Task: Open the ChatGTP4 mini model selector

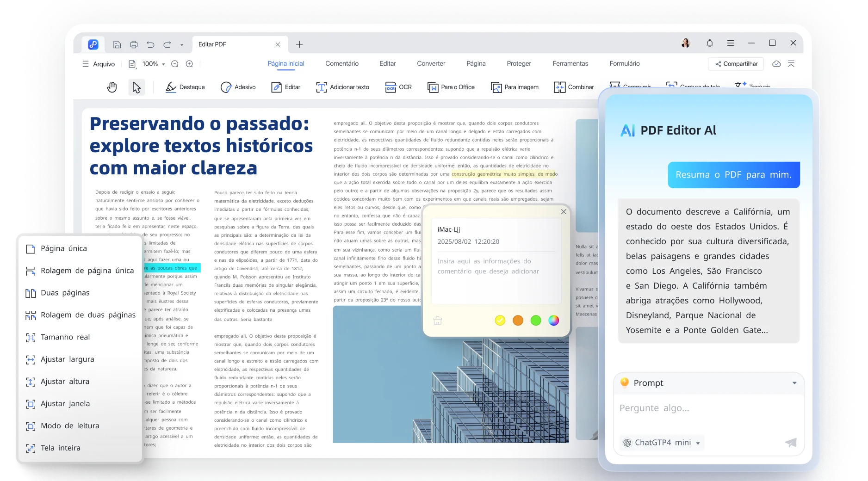Action: click(x=662, y=443)
